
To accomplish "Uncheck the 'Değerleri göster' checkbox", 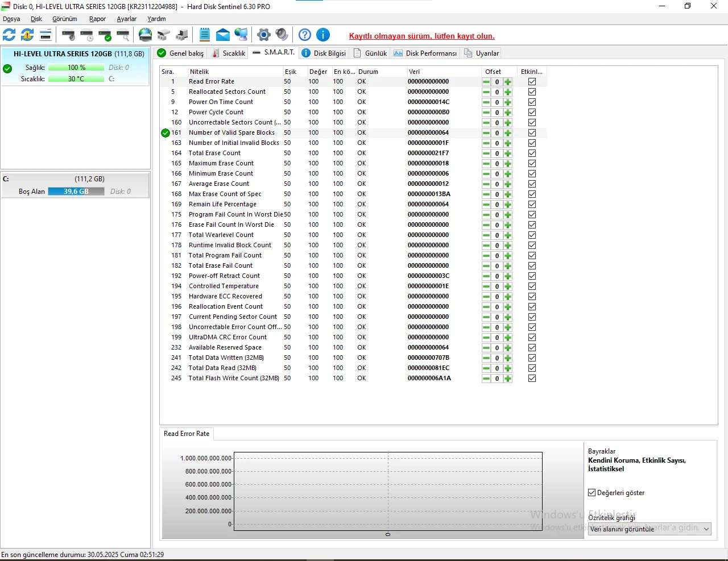I will point(592,493).
